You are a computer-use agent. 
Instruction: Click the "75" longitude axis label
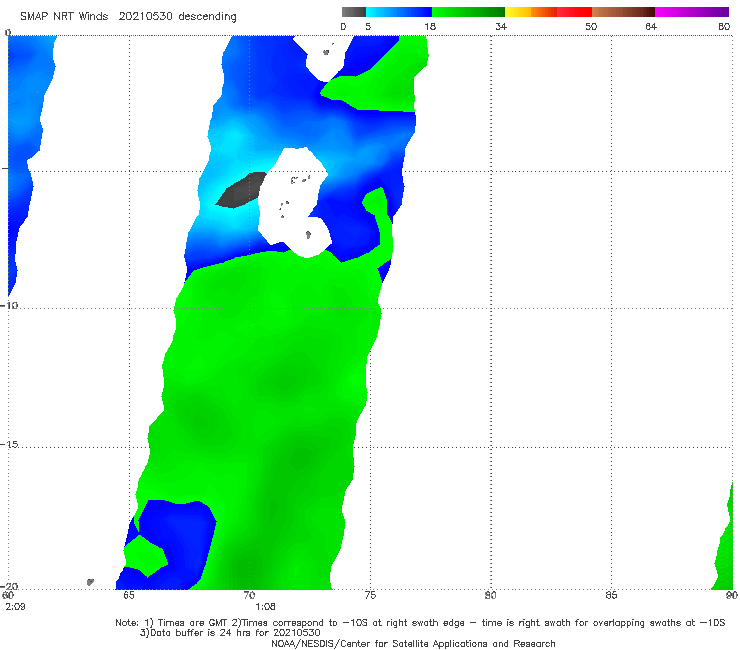coord(370,595)
